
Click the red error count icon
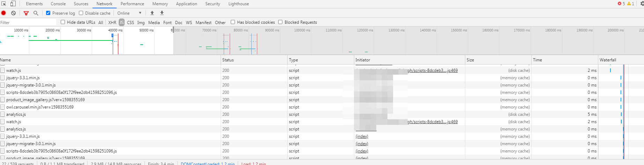(x=620, y=4)
